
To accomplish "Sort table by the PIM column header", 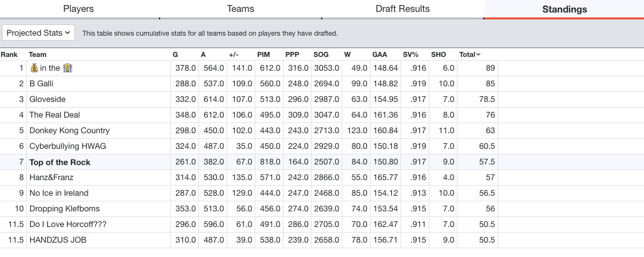I will (263, 54).
